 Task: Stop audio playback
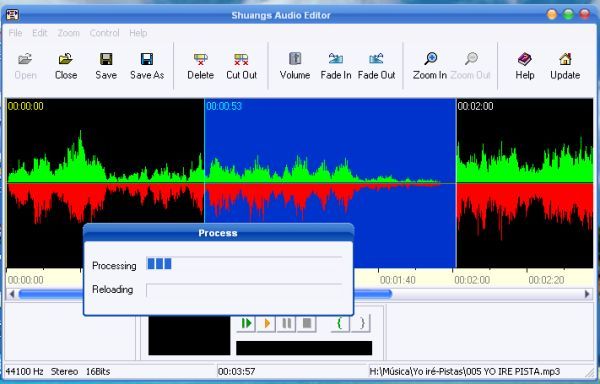tap(307, 324)
